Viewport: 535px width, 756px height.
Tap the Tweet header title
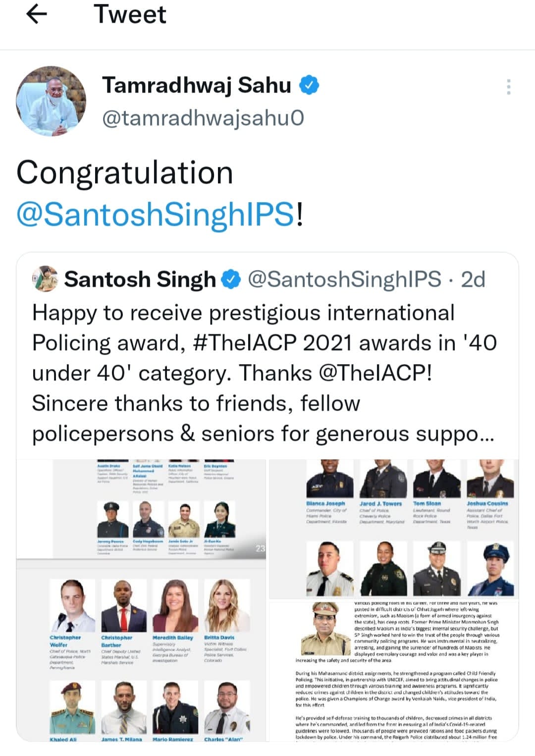(x=130, y=14)
